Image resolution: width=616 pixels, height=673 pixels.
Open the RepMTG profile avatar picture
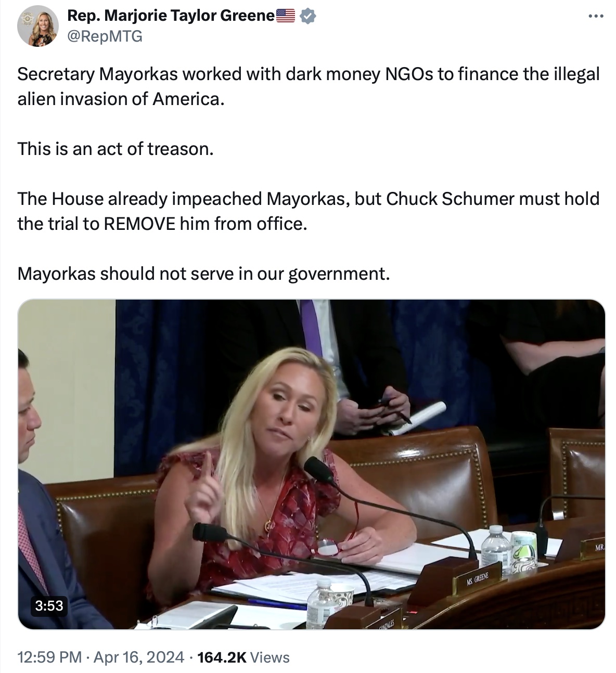(37, 26)
